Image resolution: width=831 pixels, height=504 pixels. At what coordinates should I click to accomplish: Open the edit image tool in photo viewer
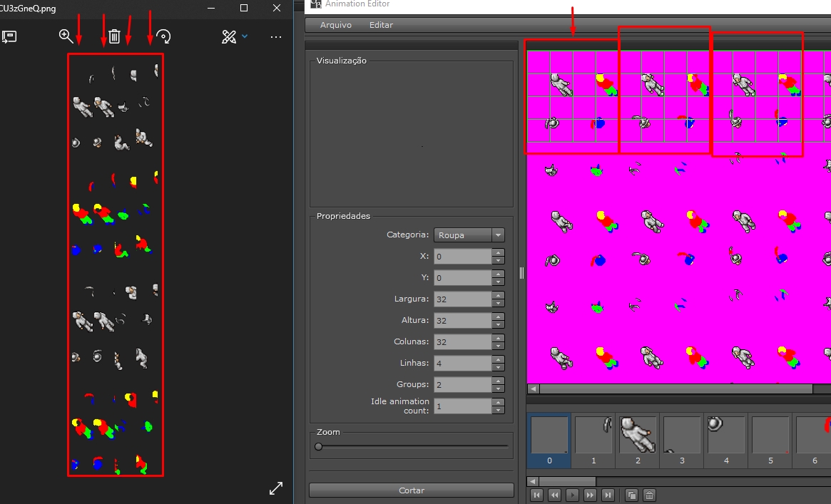tap(229, 36)
